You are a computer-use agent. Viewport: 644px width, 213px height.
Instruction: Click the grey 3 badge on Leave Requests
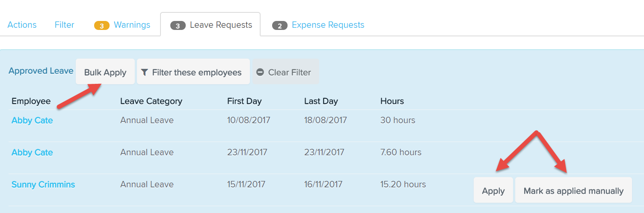[x=178, y=26]
